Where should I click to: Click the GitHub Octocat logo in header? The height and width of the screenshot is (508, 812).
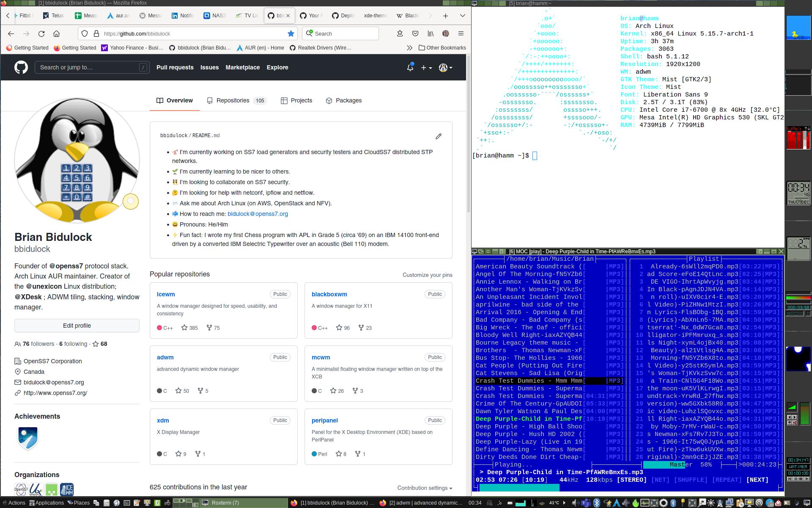[x=21, y=67]
